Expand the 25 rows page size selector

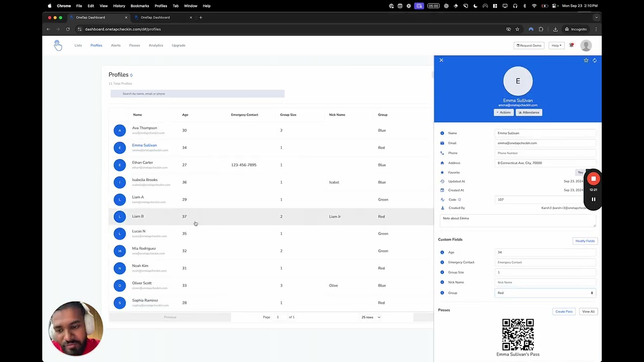click(x=371, y=317)
